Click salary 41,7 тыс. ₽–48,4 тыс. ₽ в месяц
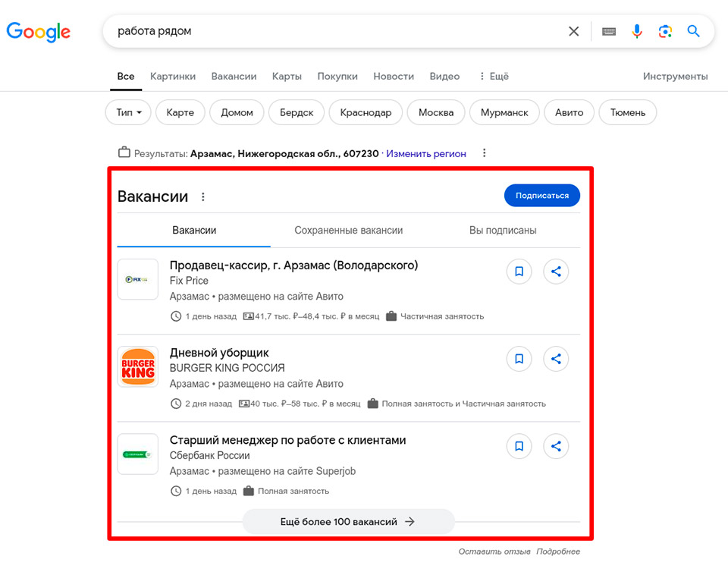728x572 pixels. point(317,316)
